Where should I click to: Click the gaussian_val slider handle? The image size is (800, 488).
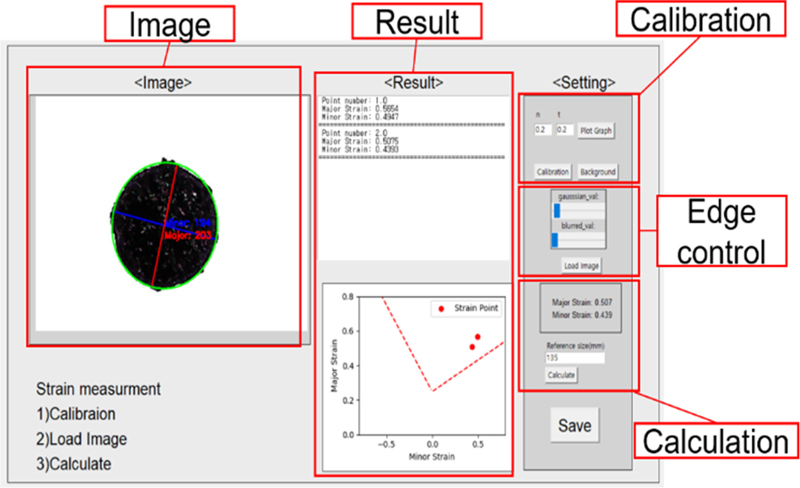tap(555, 209)
